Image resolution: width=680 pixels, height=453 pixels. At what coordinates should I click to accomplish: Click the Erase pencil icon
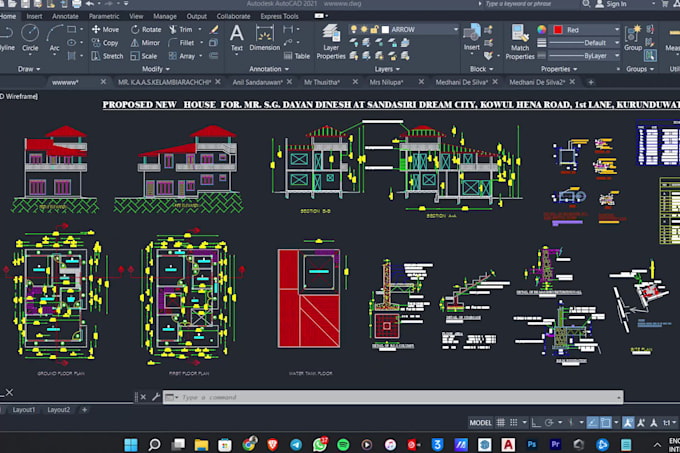(x=214, y=29)
